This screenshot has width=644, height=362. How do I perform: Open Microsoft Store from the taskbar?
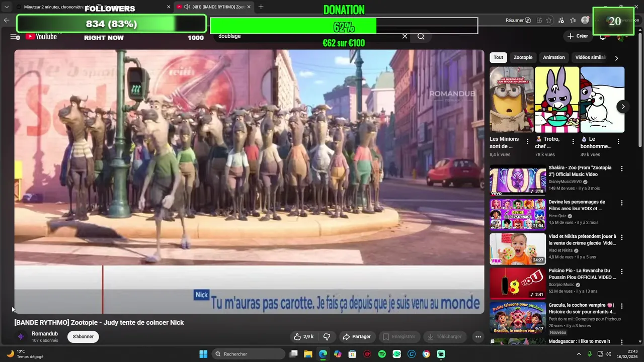click(353, 354)
